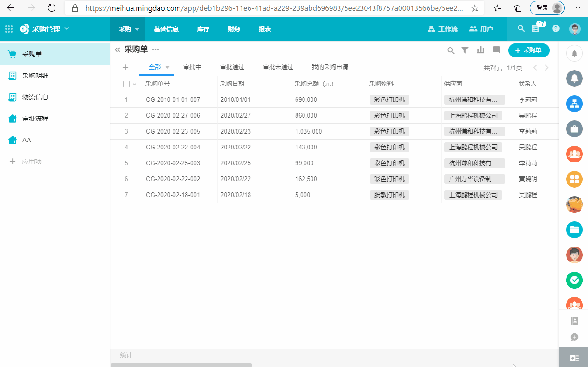Open the 报表 menu item
The height and width of the screenshot is (367, 588).
tap(264, 28)
